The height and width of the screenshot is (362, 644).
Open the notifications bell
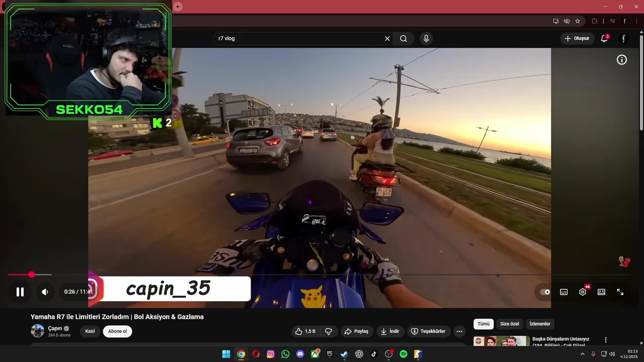604,39
